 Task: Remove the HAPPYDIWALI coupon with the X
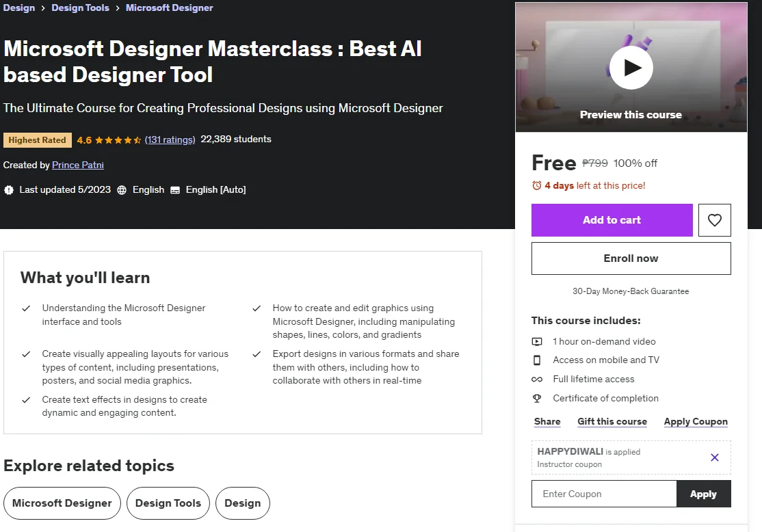(714, 457)
